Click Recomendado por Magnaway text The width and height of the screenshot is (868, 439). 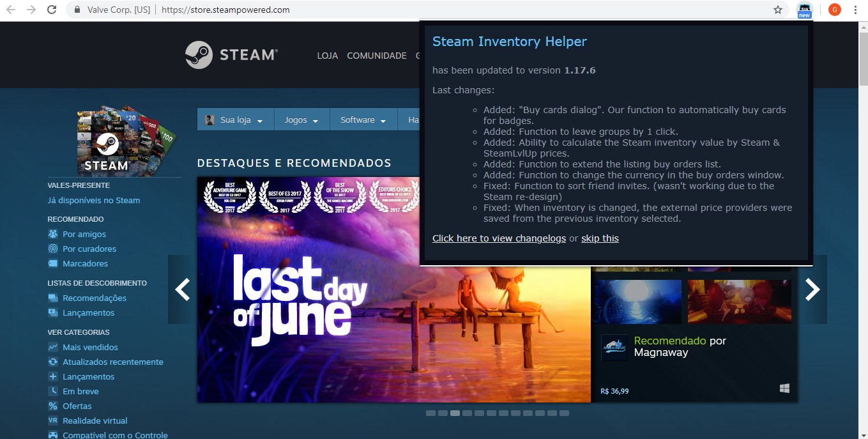click(680, 346)
